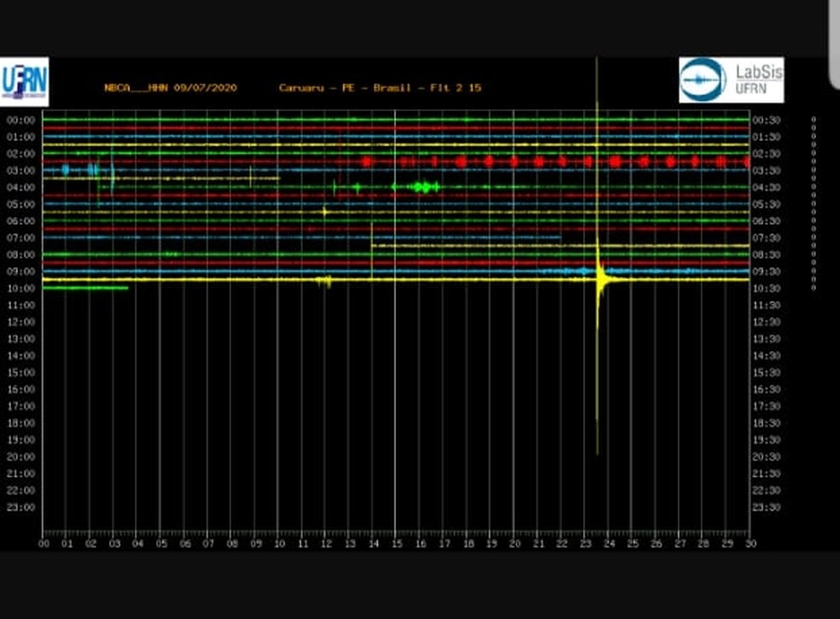Click the white panel edge at top right
840x619 pixels.
pyautogui.click(x=833, y=43)
